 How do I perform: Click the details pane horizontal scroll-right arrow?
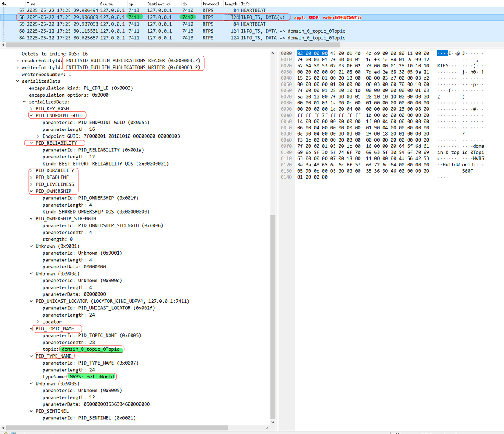tap(267, 428)
